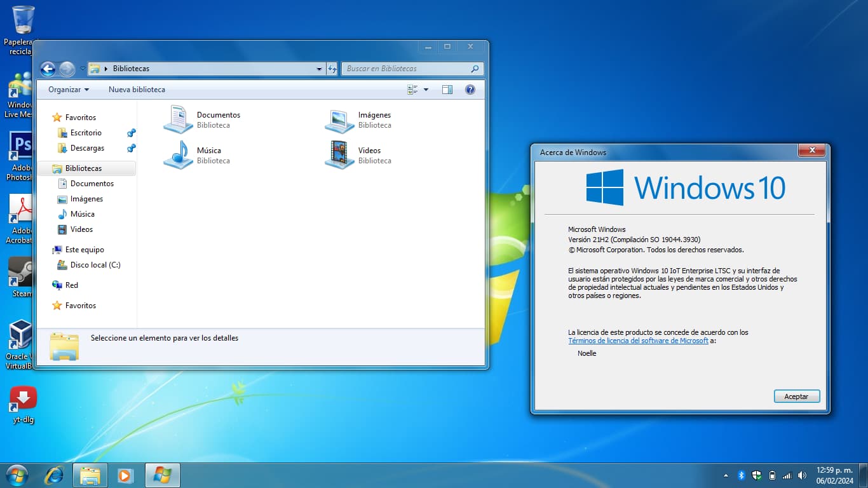Image resolution: width=868 pixels, height=488 pixels.
Task: Open the Videos library icon in main pane
Action: coord(339,155)
